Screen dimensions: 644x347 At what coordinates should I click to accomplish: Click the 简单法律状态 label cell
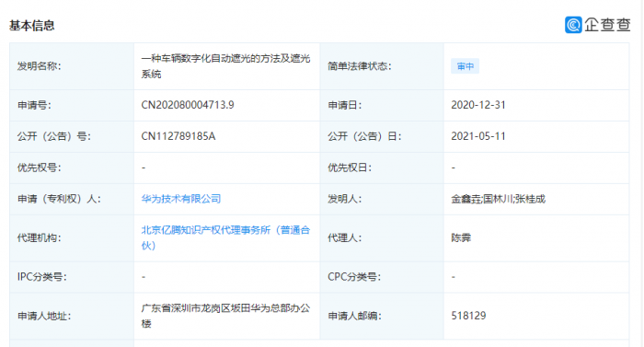click(x=382, y=66)
